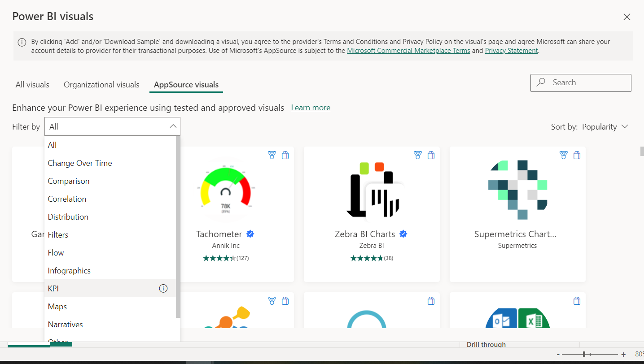The height and width of the screenshot is (364, 644).
Task: Click the shopping bag on the blue ring card
Action: click(x=431, y=301)
